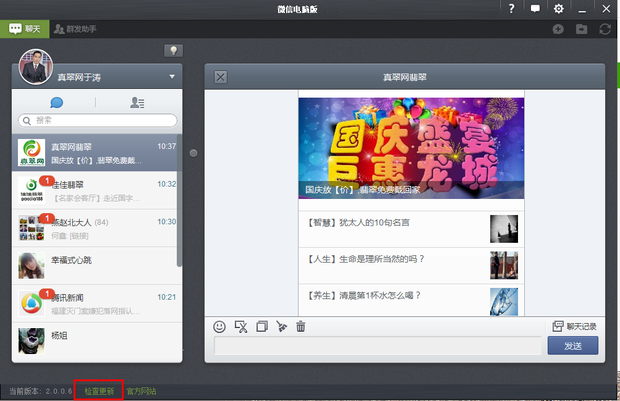Show the chats list bubble icon
The width and height of the screenshot is (620, 401).
57,103
